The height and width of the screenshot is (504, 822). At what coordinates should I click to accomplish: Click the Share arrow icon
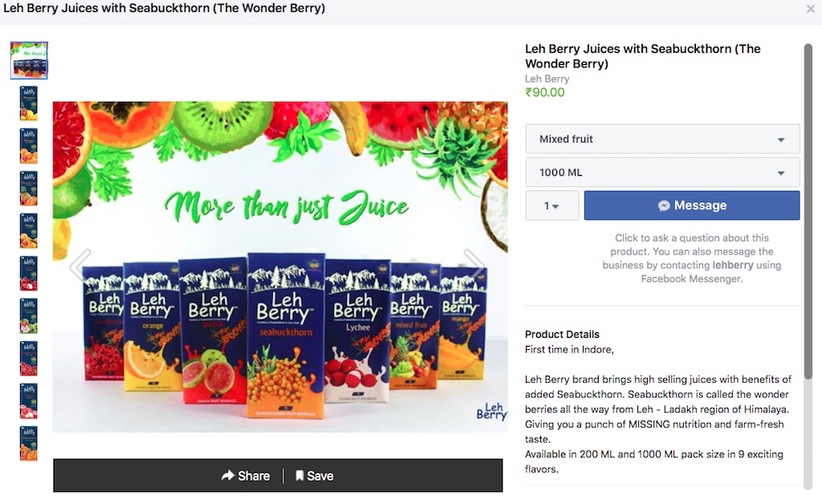[x=228, y=476]
